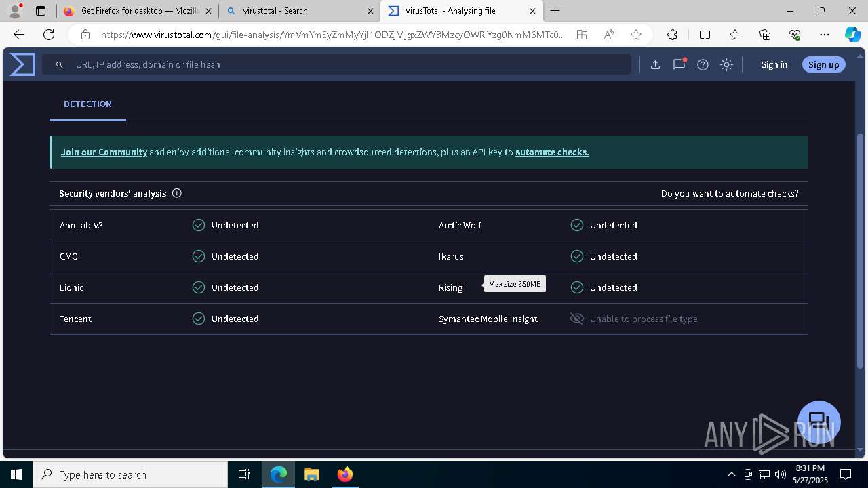Click the page vertical scrollbar

pyautogui.click(x=860, y=251)
